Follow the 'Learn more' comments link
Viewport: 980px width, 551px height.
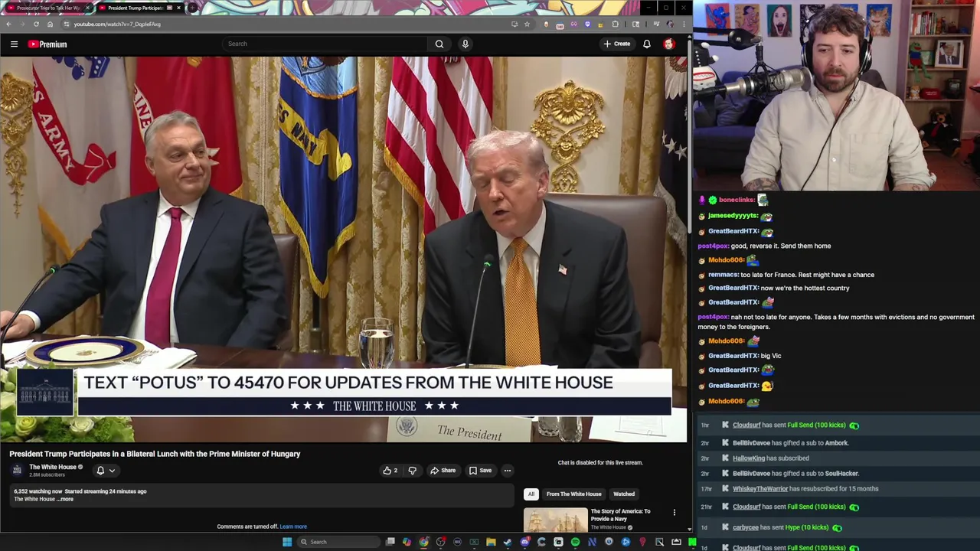coord(293,527)
